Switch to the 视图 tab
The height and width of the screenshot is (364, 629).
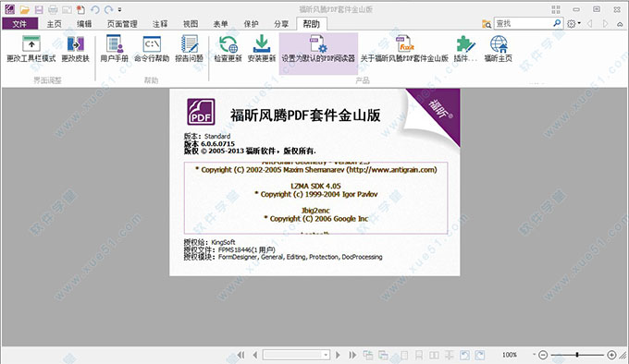coord(191,24)
